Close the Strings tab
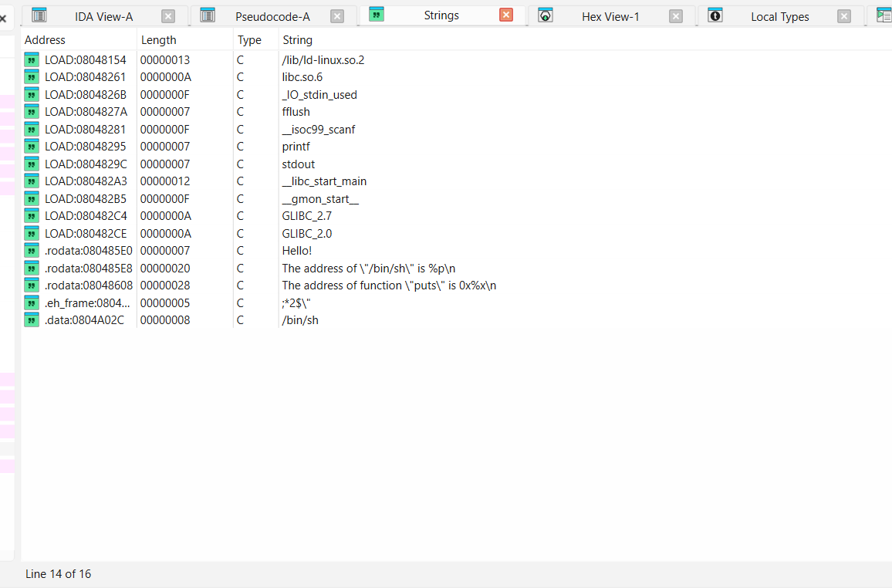 point(506,15)
